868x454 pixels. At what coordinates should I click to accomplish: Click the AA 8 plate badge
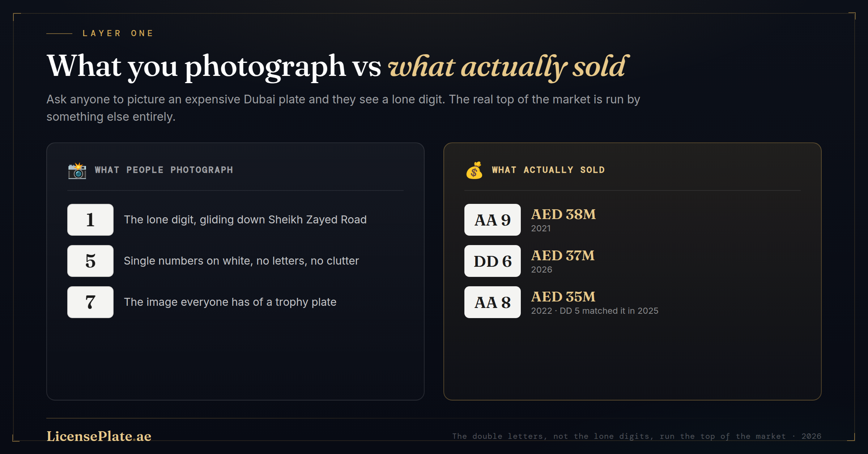pyautogui.click(x=493, y=302)
